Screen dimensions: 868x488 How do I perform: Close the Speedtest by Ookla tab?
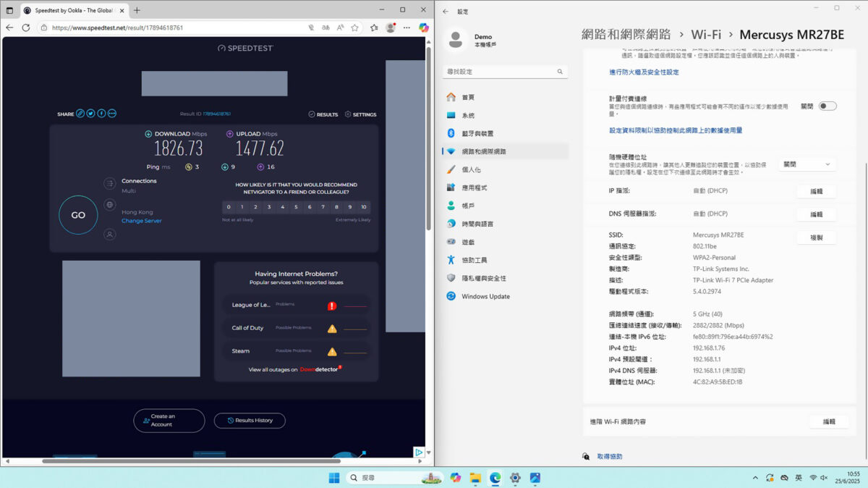tap(120, 10)
